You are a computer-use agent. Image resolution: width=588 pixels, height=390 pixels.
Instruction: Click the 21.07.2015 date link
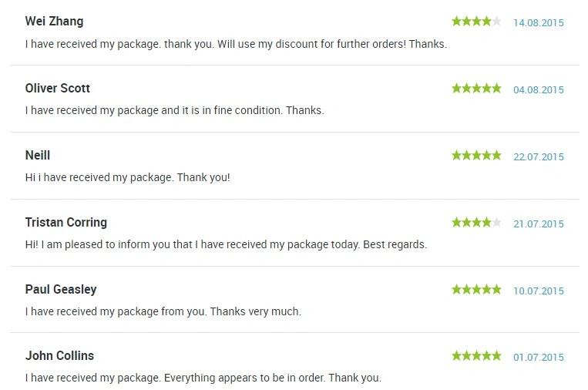[539, 224]
